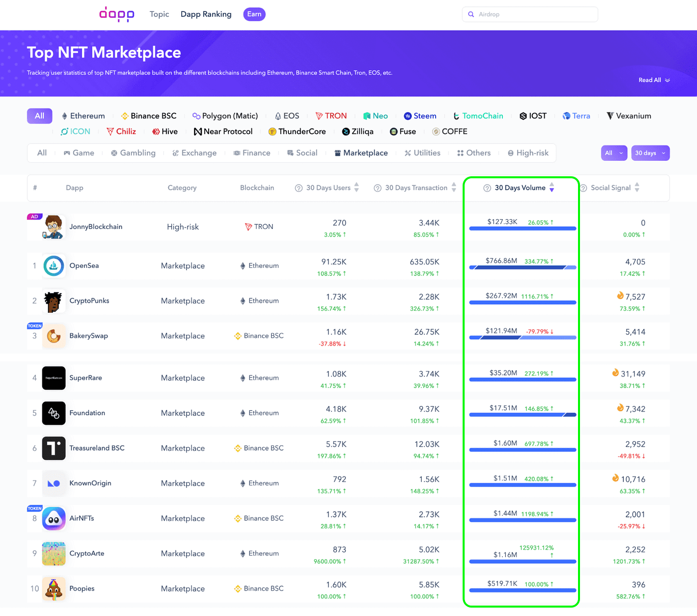Image resolution: width=697 pixels, height=616 pixels.
Task: Open the All filter dropdown
Action: coord(614,153)
